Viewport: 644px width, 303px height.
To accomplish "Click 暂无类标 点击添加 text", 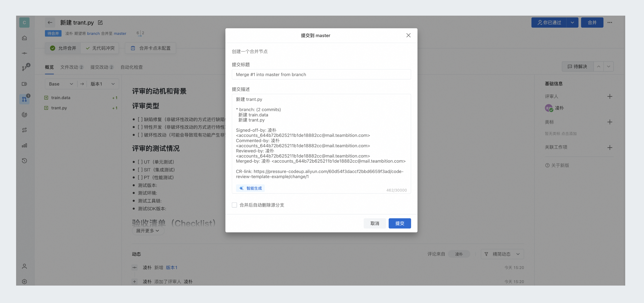I will [561, 134].
